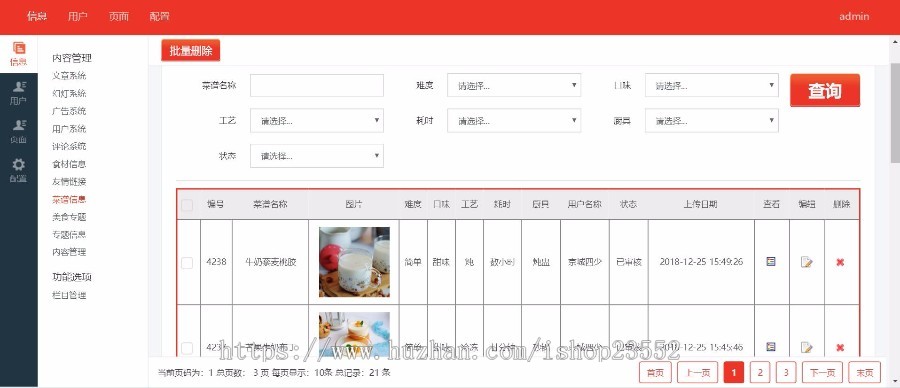The image size is (900, 388).
Task: Open 评论系统 in the content menu
Action: (69, 146)
